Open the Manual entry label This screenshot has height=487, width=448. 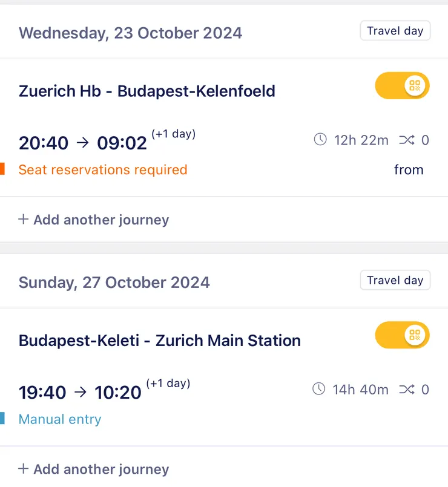point(60,419)
